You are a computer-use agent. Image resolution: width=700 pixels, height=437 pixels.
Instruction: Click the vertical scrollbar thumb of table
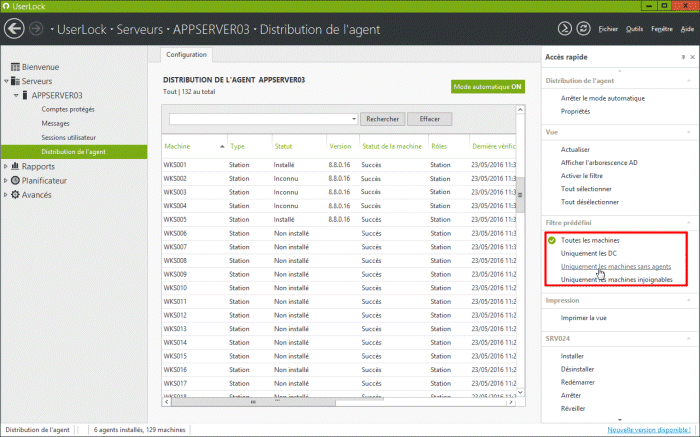[520, 195]
